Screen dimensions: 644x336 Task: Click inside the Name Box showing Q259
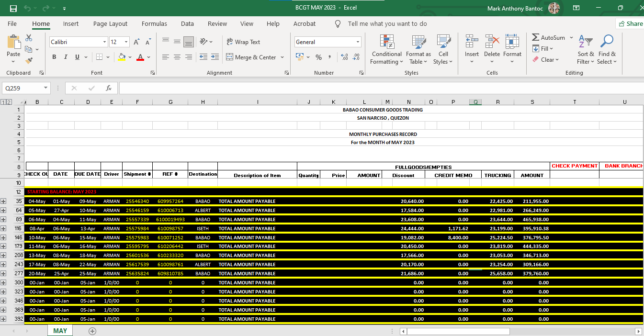tap(22, 88)
